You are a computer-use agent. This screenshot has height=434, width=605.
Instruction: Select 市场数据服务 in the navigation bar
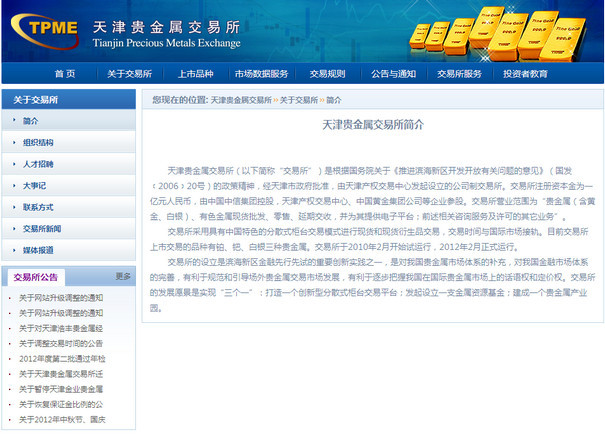[x=262, y=74]
